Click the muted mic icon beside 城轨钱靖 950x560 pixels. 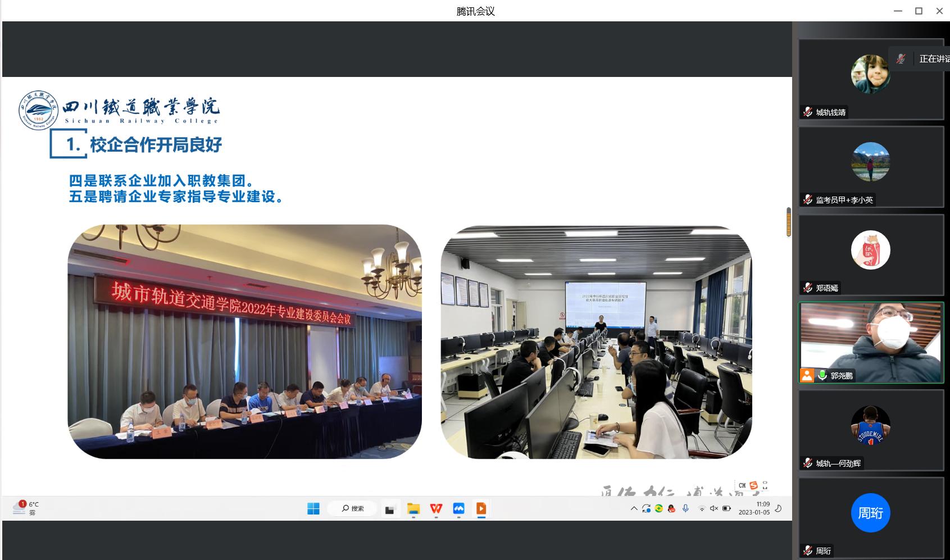pos(808,112)
